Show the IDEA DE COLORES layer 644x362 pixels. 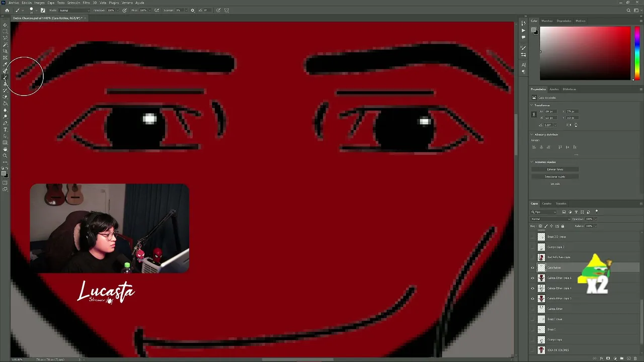[533, 350]
